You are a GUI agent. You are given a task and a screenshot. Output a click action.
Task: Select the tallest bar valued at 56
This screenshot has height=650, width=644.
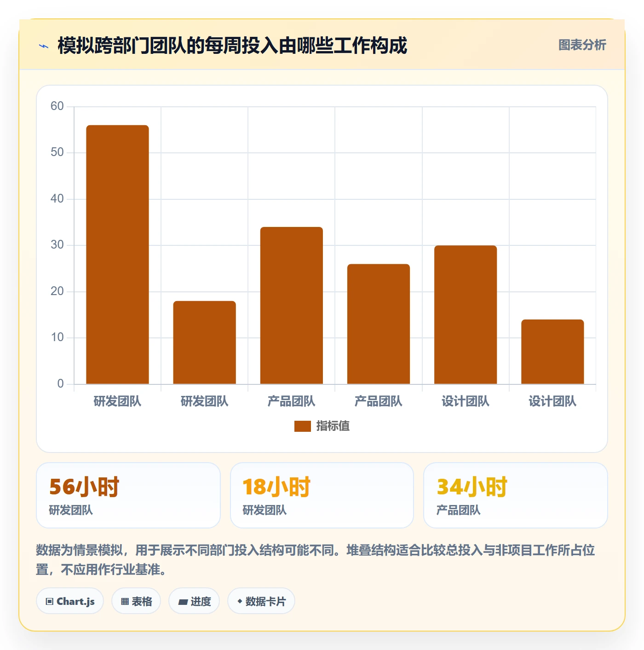click(x=118, y=255)
